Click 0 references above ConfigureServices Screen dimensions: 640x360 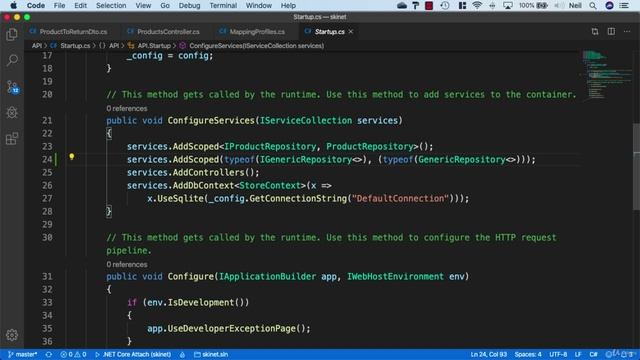(127, 109)
